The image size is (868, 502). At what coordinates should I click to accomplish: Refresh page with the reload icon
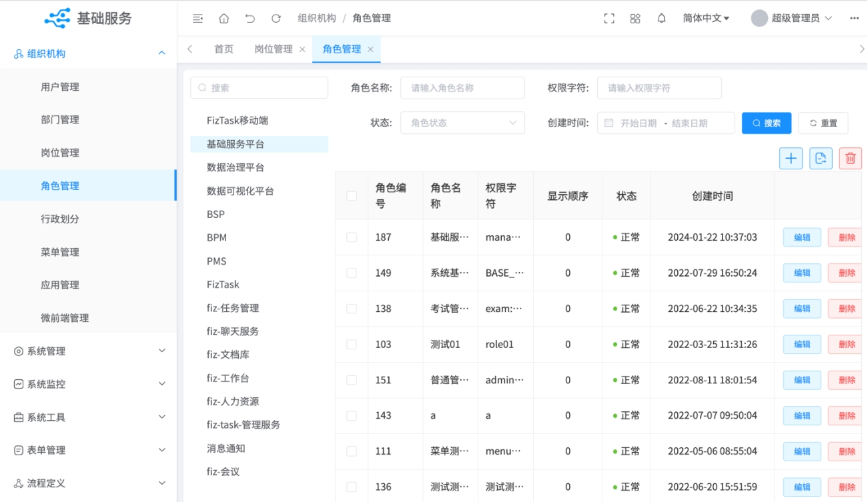pyautogui.click(x=276, y=19)
